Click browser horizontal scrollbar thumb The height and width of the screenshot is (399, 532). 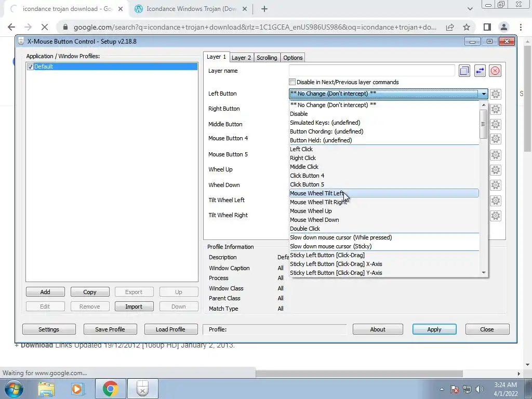(360, 374)
